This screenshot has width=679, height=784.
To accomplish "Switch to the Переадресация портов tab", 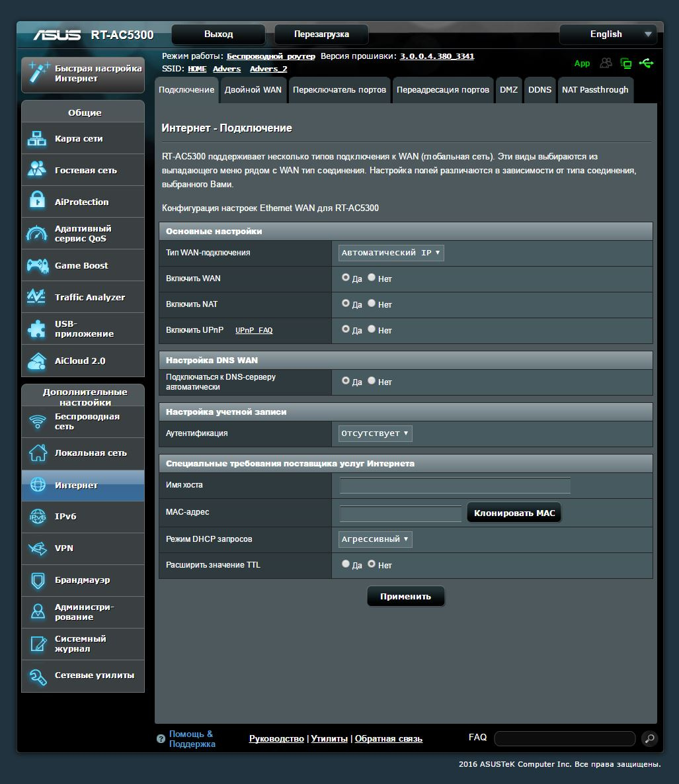I will (443, 90).
